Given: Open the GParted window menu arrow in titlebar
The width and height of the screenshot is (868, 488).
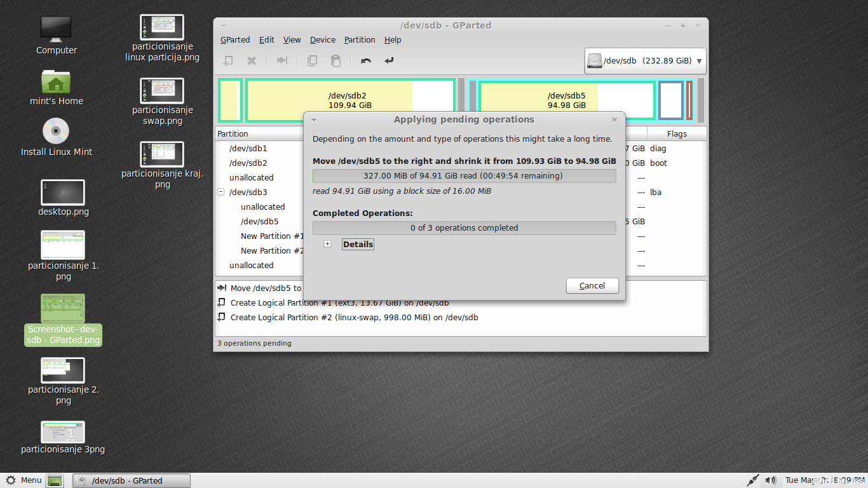Looking at the screenshot, I should click(x=224, y=25).
